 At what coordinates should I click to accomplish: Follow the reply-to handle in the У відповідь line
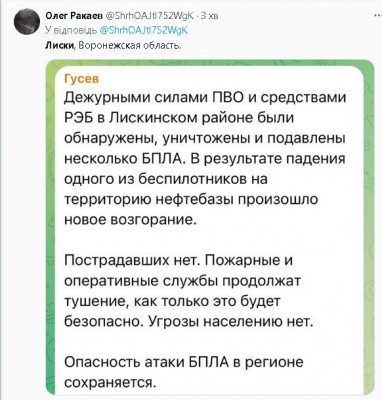(144, 30)
